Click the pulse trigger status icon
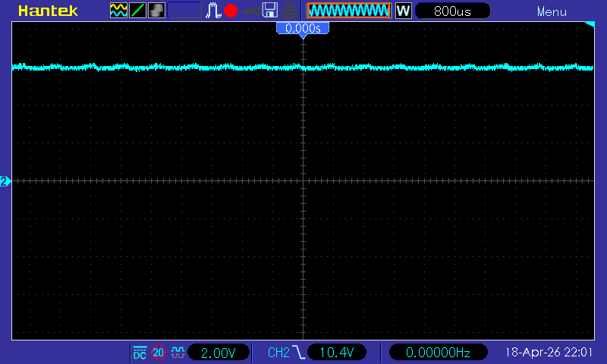607x364 pixels. [x=214, y=11]
